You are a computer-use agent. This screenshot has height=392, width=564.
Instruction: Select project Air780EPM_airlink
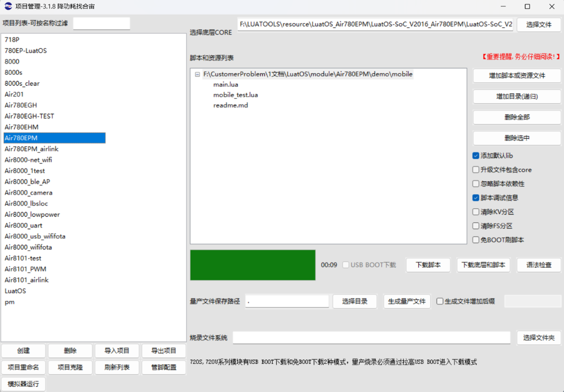pyautogui.click(x=31, y=149)
